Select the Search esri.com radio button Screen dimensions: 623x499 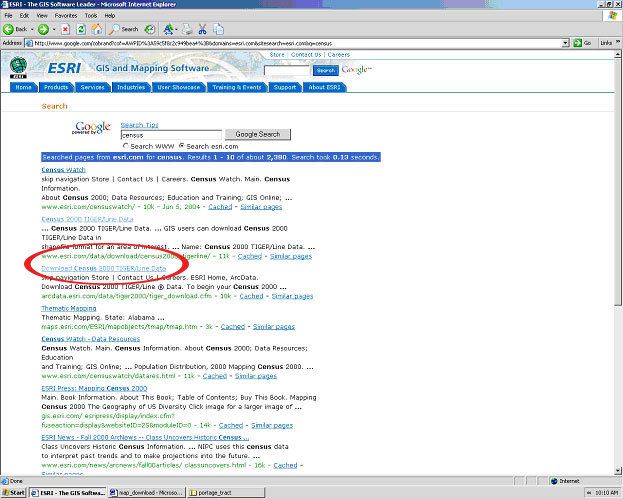click(x=182, y=146)
